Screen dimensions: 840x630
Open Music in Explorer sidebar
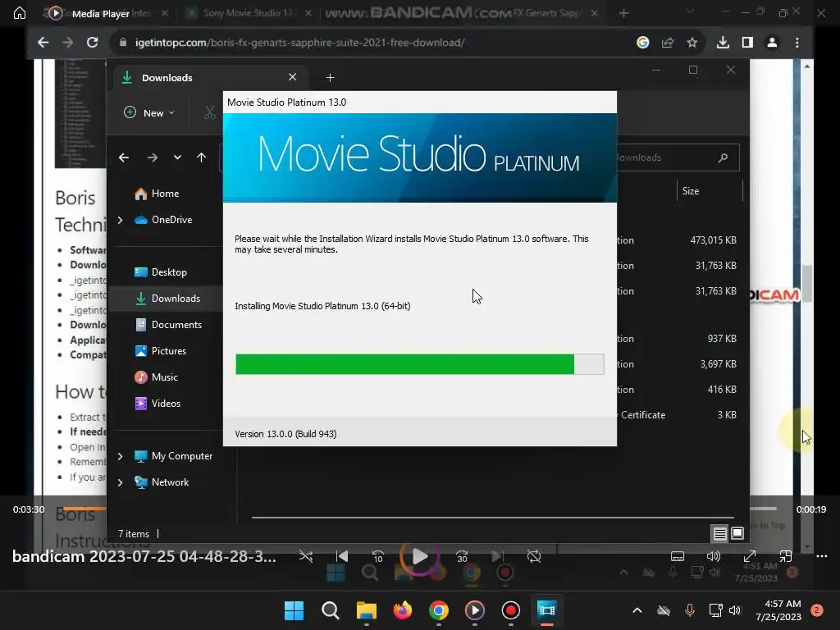[x=165, y=377]
